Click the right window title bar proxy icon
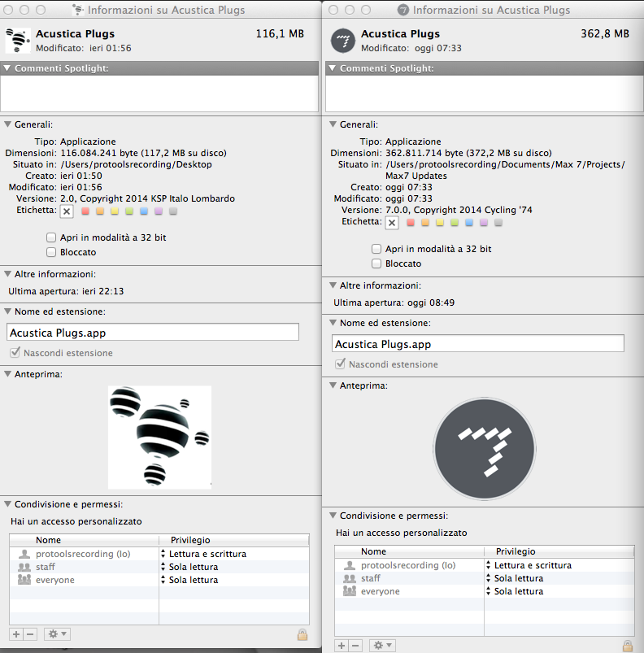 (x=402, y=10)
